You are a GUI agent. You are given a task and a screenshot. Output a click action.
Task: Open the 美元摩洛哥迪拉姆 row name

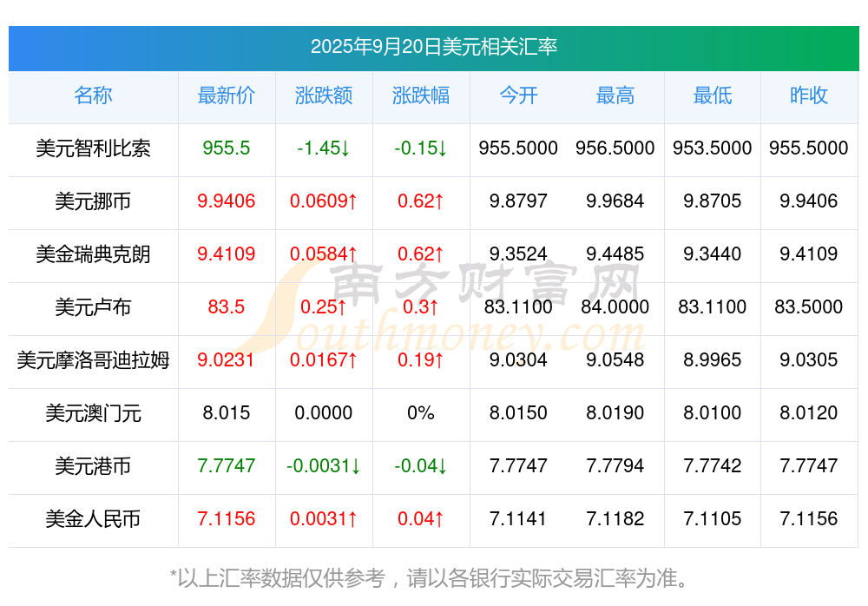coord(93,360)
